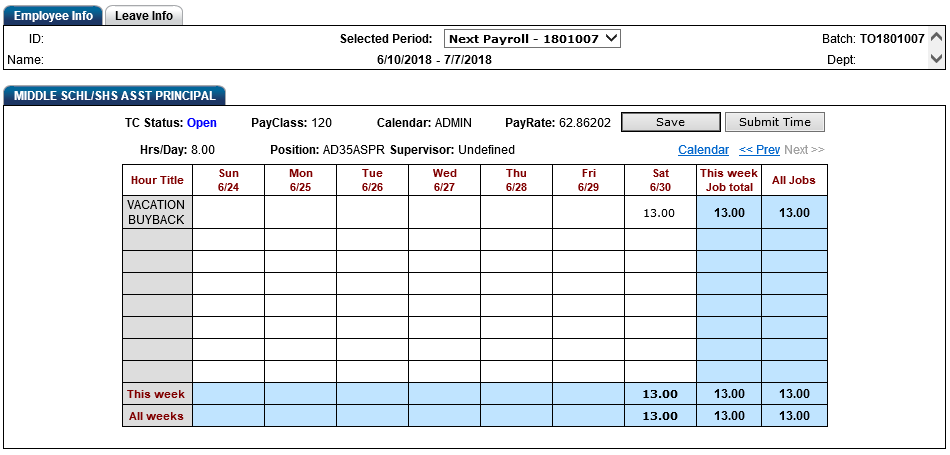This screenshot has height=455, width=950.
Task: Switch to the Leave Info tab
Action: click(144, 16)
